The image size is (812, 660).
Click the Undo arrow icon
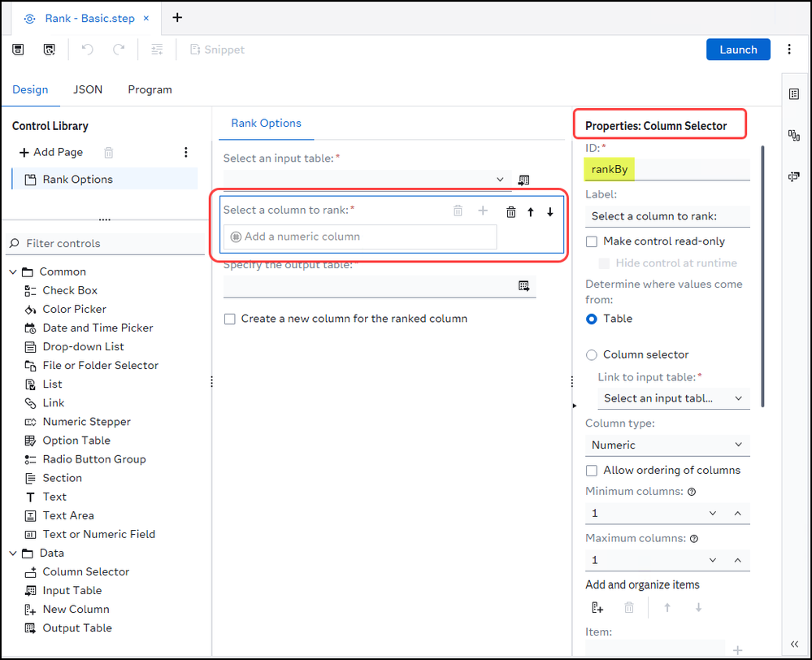click(87, 50)
